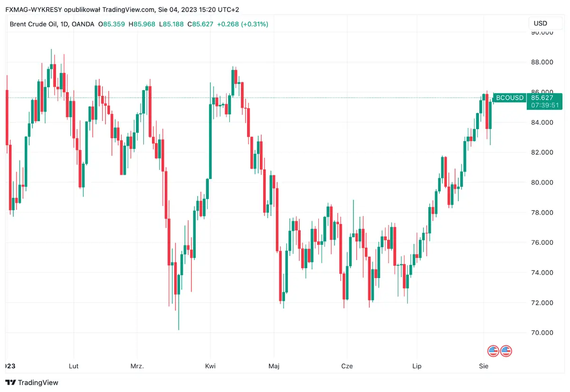Select the 70.000 gridline value

pyautogui.click(x=541, y=332)
